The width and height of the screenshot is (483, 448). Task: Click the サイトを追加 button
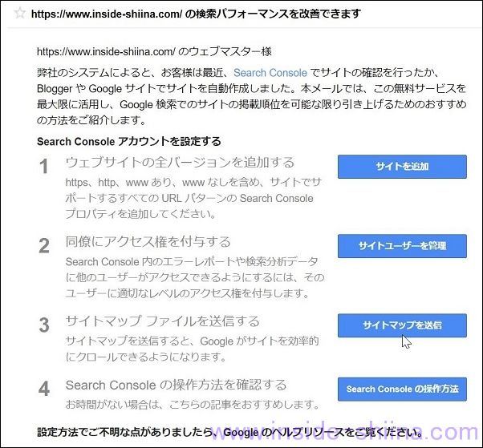[x=402, y=167]
